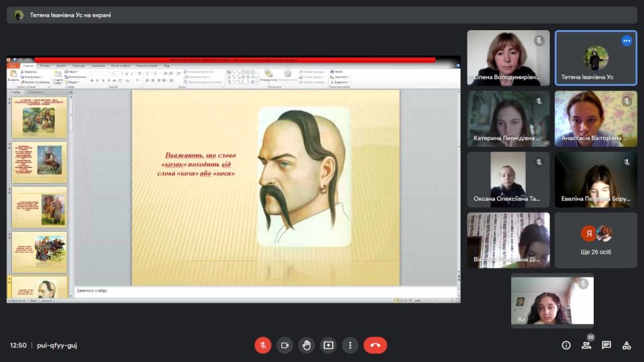Raise your hand in the meeting
Screen dimensions: 644x362
(x=307, y=345)
